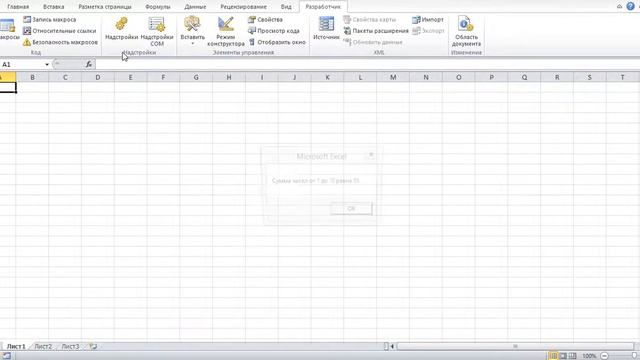Open Пакеты расширения expansion packs
The image size is (640, 360).
pos(376,31)
